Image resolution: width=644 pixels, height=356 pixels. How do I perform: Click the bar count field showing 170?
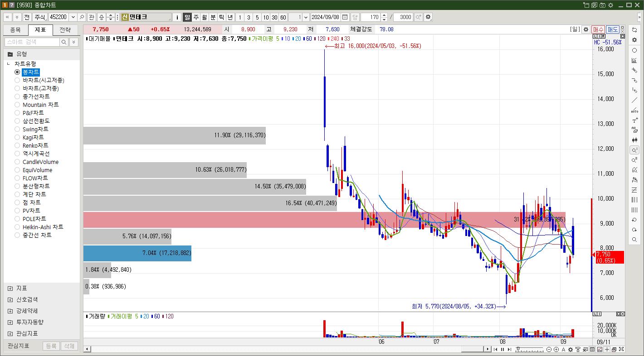tap(371, 17)
